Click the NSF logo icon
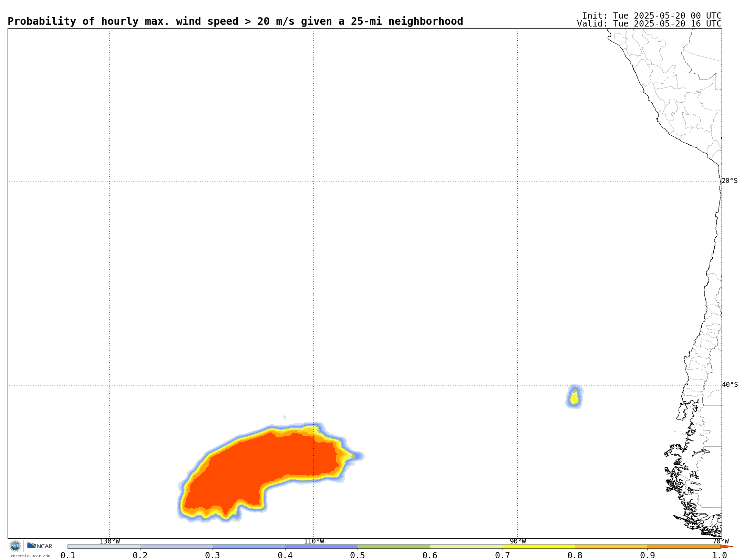The image size is (744, 560). pyautogui.click(x=15, y=546)
